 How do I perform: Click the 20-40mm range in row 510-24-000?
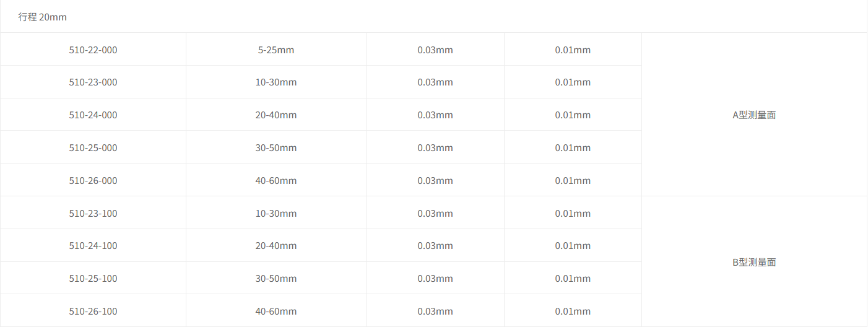[x=276, y=115]
